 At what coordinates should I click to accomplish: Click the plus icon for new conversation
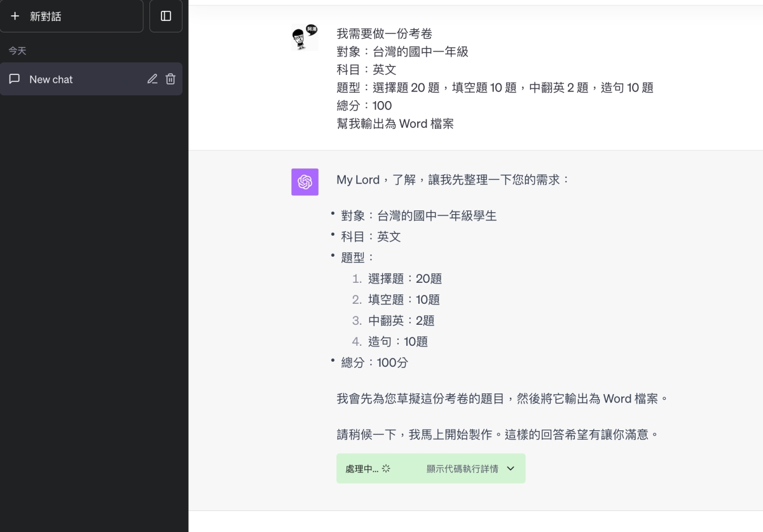tap(15, 16)
